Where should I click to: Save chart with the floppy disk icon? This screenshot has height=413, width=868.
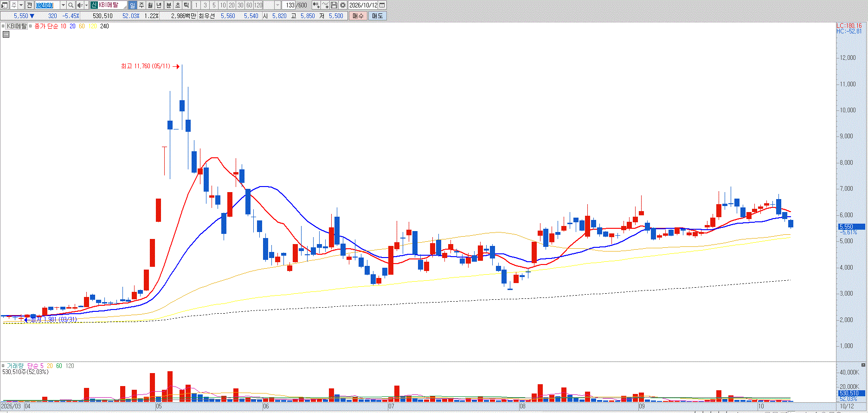tap(334, 5)
